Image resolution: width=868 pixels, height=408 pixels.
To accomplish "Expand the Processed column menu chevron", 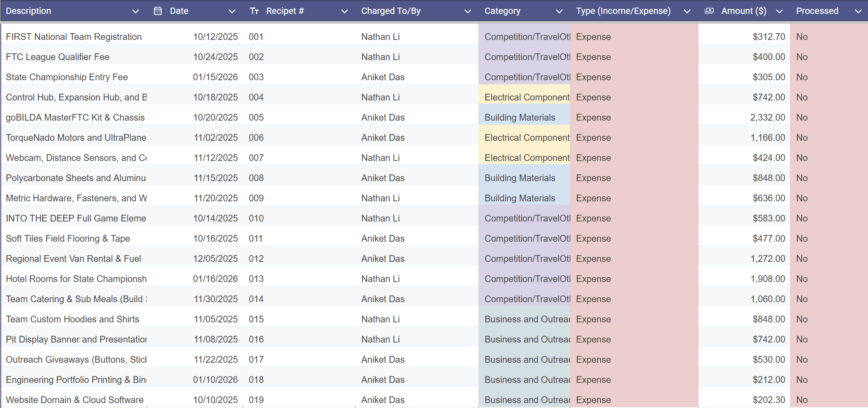I will pos(858,11).
